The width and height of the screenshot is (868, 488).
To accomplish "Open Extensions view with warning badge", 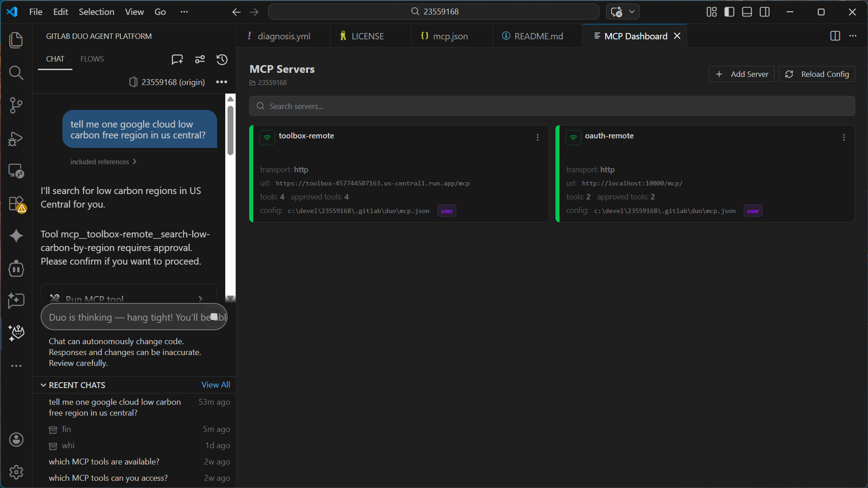I will click(16, 204).
